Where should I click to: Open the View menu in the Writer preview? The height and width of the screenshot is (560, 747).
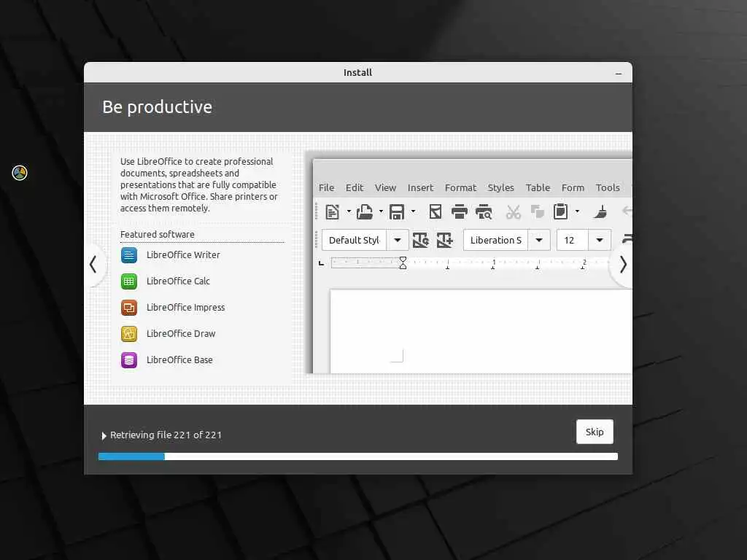385,187
